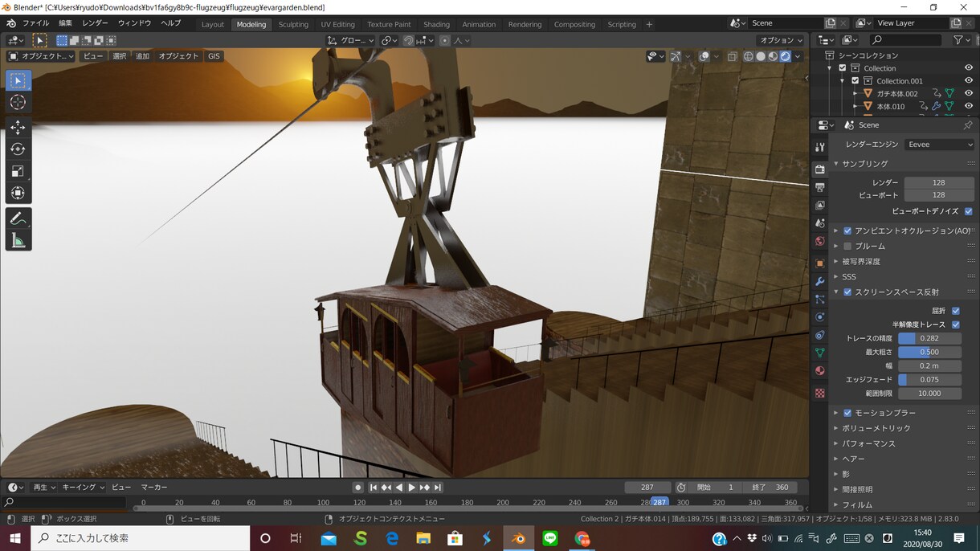Viewport: 980px width, 551px height.
Task: Toggle snapping magnet in header
Action: click(x=409, y=40)
